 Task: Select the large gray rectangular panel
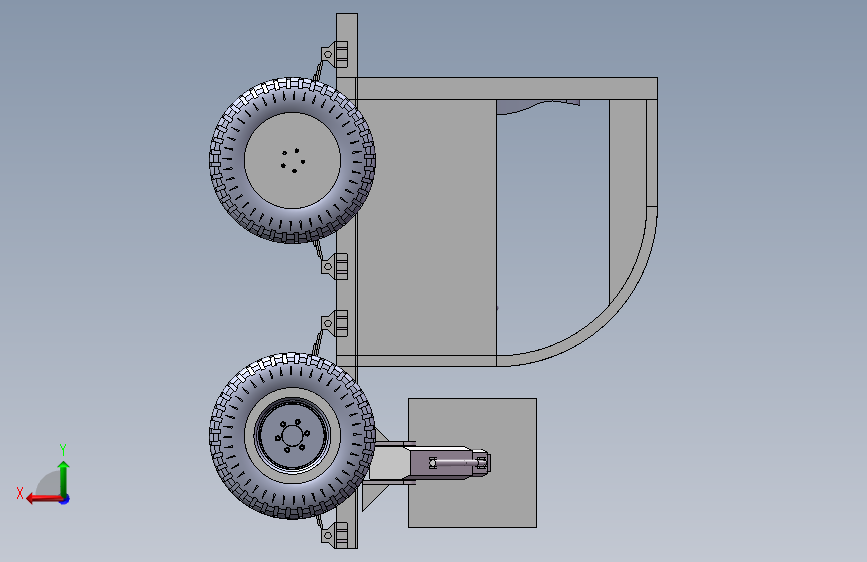[x=426, y=227]
